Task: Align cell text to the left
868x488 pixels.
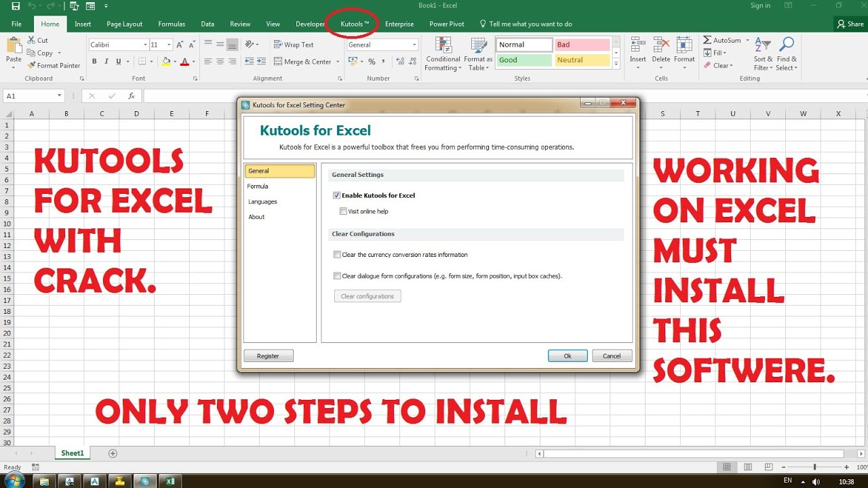Action: tap(208, 62)
